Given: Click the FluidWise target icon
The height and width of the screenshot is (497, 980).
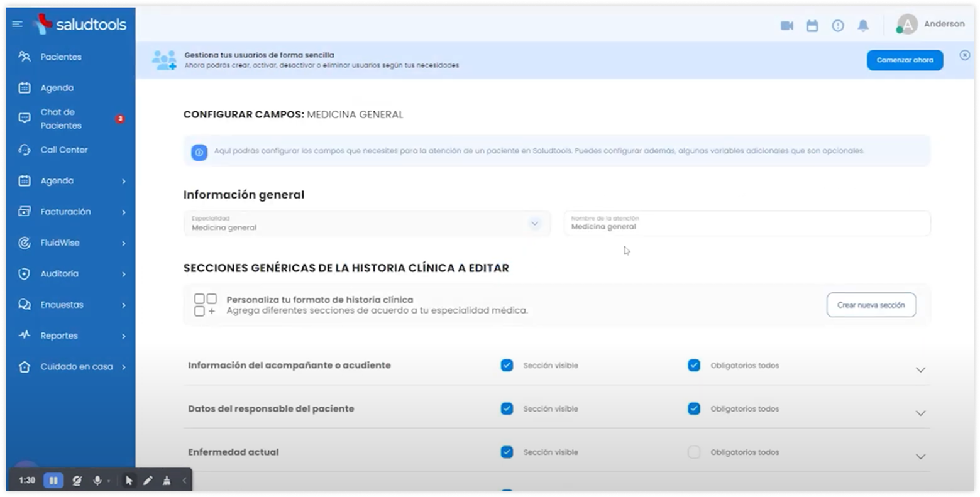Looking at the screenshot, I should (x=25, y=243).
